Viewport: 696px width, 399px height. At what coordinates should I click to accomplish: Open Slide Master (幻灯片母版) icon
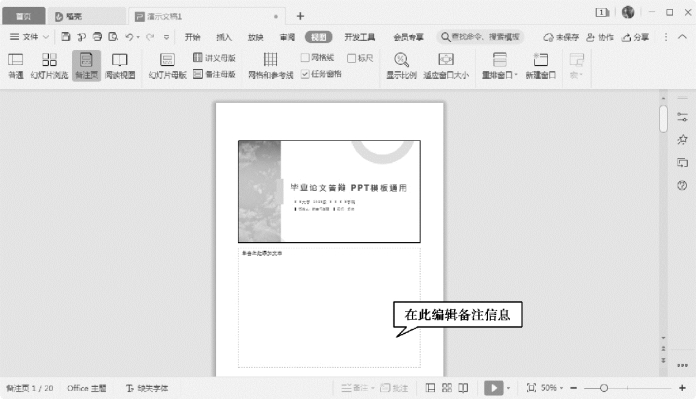[167, 59]
